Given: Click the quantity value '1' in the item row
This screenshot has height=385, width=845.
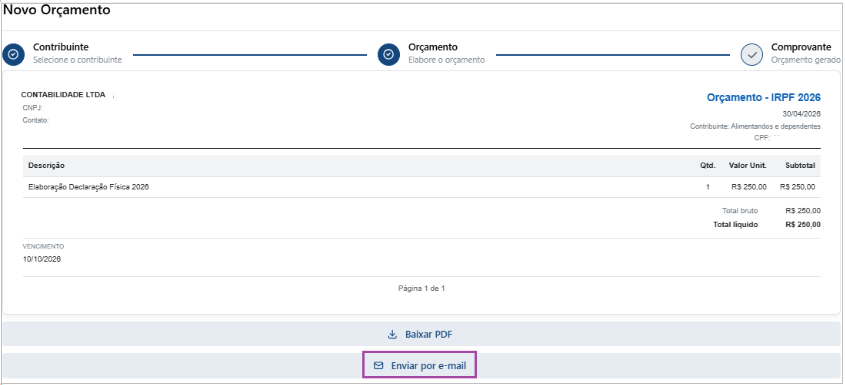Looking at the screenshot, I should click(x=708, y=187).
